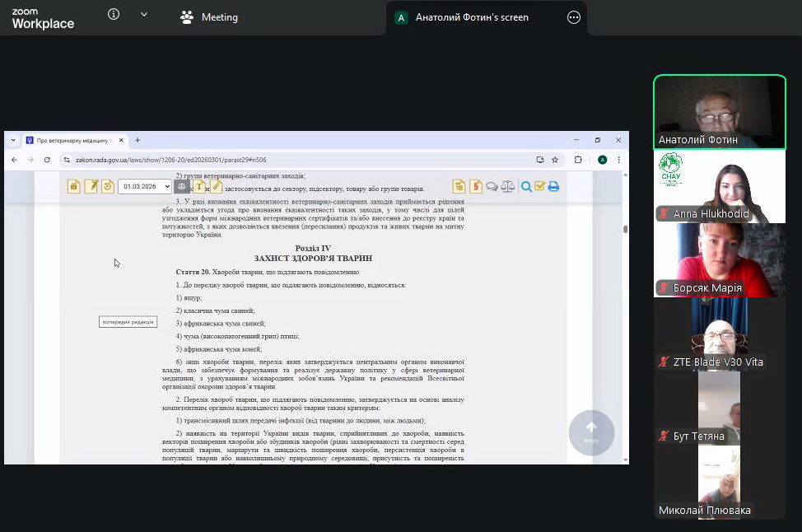Viewport: 802px width, 532px height.
Task: Open the edition date dropdown 01.03.2026
Action: pyautogui.click(x=144, y=187)
